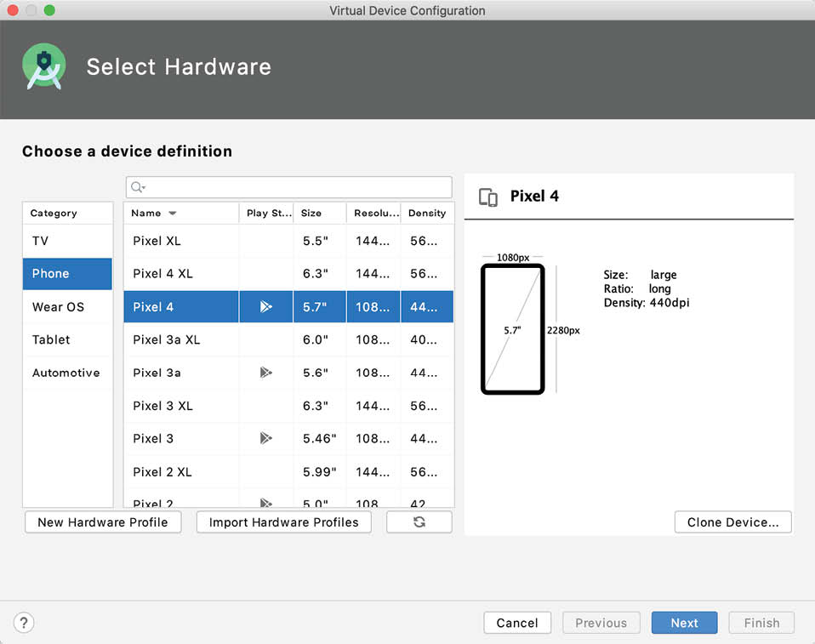Click the Play Store icon in the Pixel 3 row
This screenshot has height=644, width=815.
(x=265, y=438)
